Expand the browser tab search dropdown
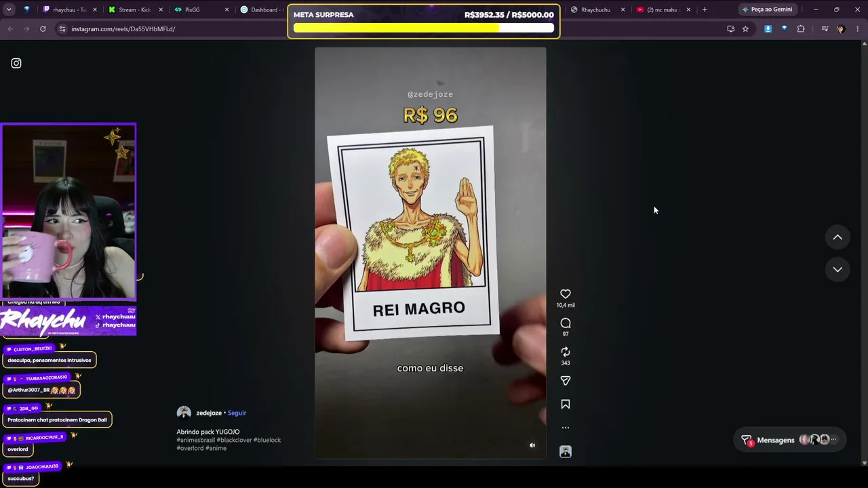The width and height of the screenshot is (868, 488). [10, 9]
